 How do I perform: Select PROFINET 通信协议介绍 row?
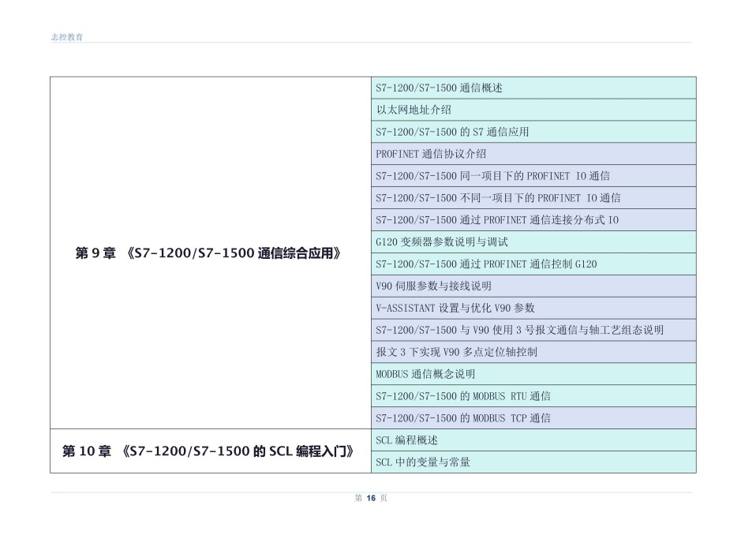pos(533,154)
